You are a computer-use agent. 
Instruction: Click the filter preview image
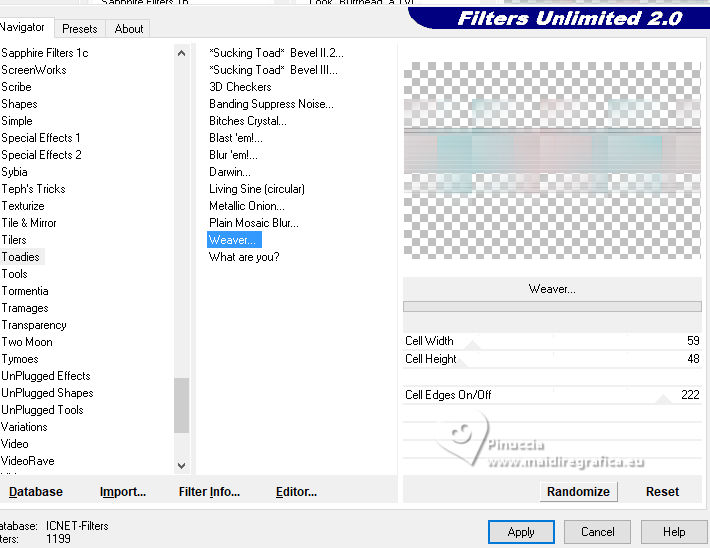[x=552, y=160]
